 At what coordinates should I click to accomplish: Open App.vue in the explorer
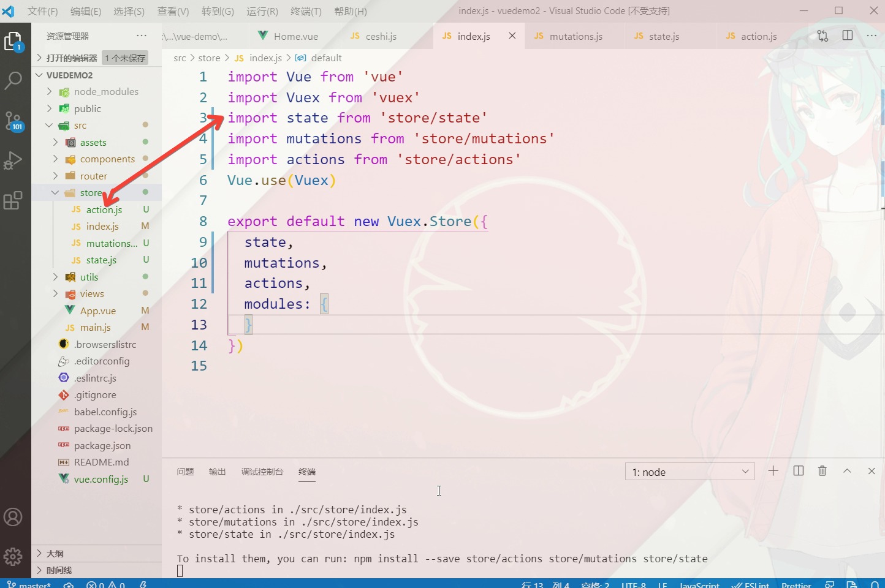[x=98, y=311]
